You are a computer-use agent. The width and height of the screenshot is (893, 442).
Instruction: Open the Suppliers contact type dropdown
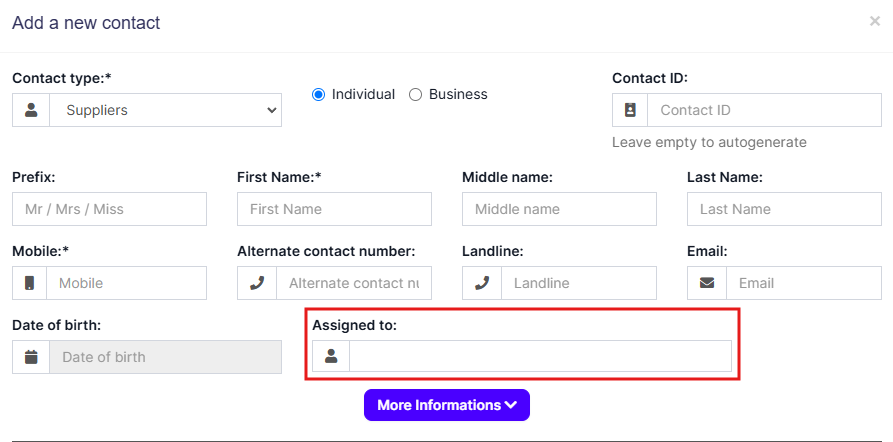pos(166,110)
